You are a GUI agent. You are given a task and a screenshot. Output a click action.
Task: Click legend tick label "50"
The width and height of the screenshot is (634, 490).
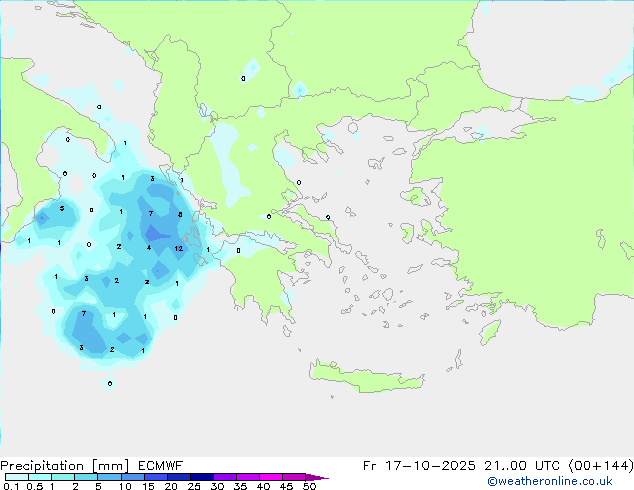(310, 486)
